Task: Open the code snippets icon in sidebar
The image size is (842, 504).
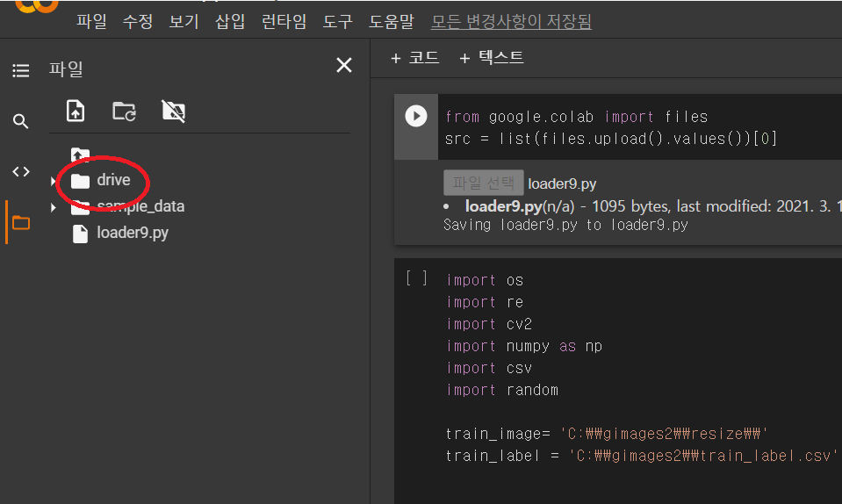Action: 21,171
